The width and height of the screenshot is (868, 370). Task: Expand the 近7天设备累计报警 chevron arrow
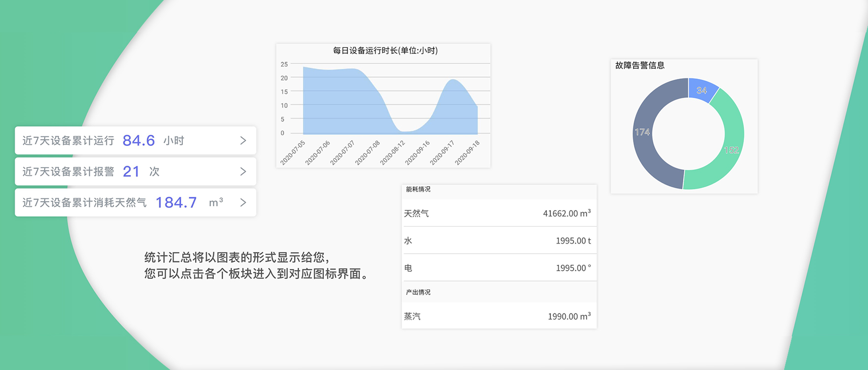pos(243,172)
